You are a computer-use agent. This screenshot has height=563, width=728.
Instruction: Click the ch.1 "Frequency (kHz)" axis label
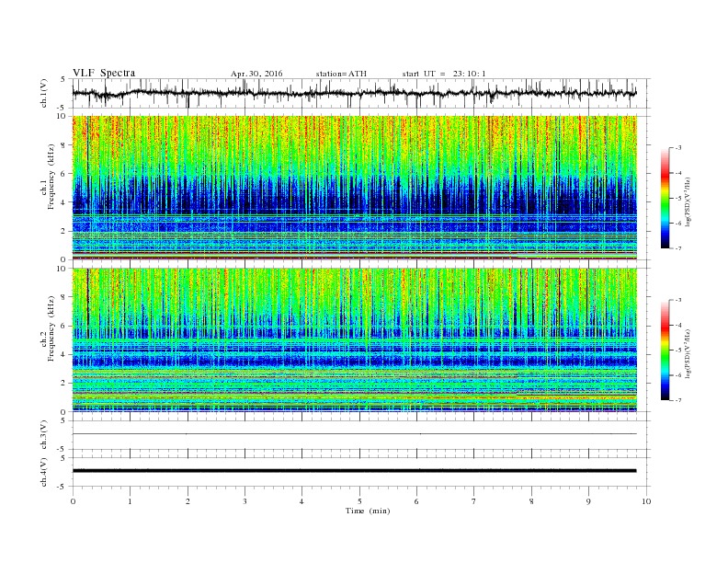coord(51,177)
